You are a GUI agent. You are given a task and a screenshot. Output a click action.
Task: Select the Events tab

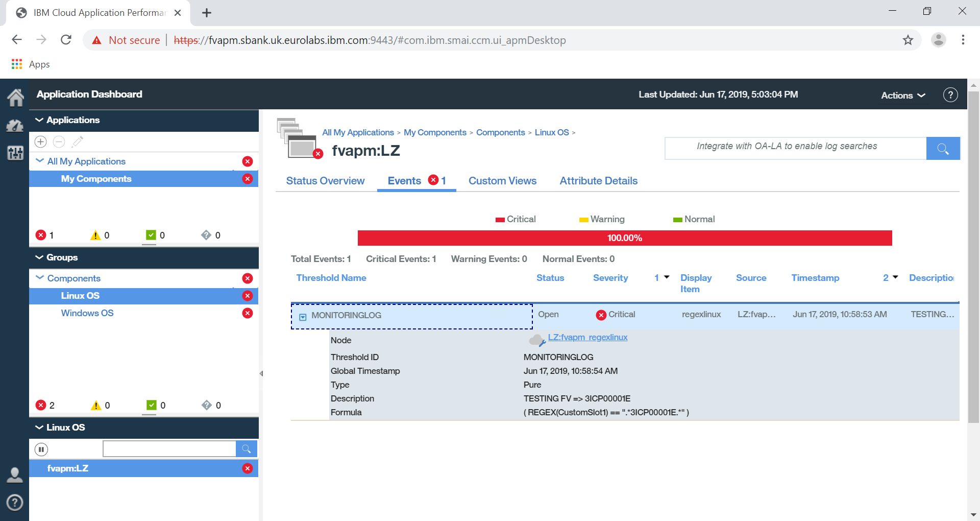click(416, 181)
